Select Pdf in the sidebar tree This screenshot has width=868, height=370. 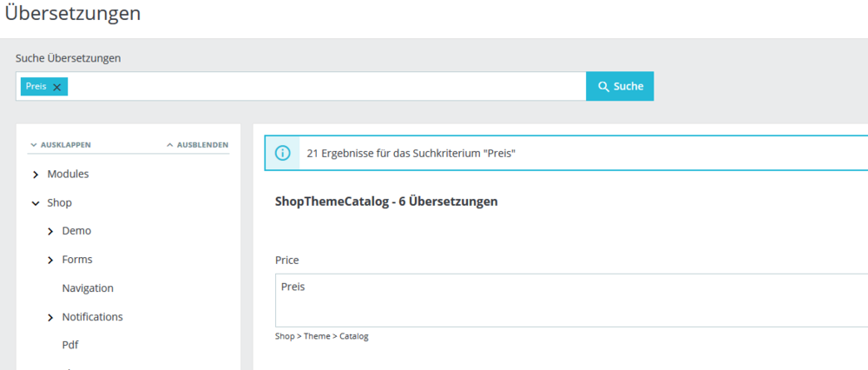click(x=70, y=345)
